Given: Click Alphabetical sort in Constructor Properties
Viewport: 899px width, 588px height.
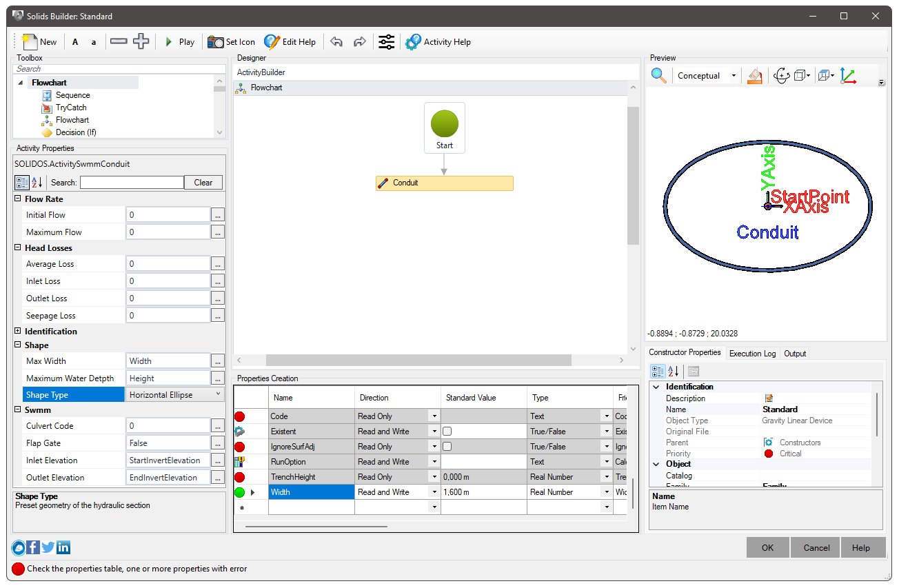Looking at the screenshot, I should tap(674, 372).
